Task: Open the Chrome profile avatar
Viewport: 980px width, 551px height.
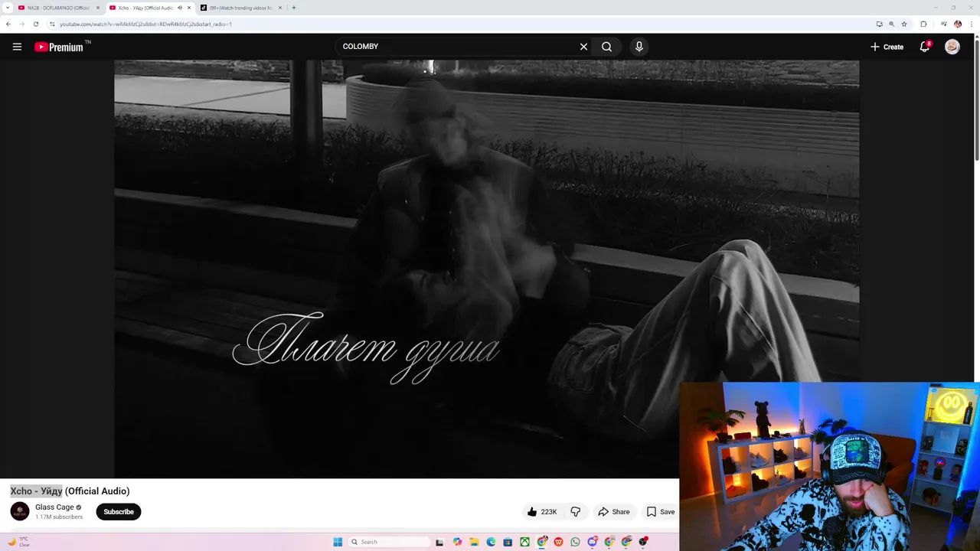Action: point(958,24)
